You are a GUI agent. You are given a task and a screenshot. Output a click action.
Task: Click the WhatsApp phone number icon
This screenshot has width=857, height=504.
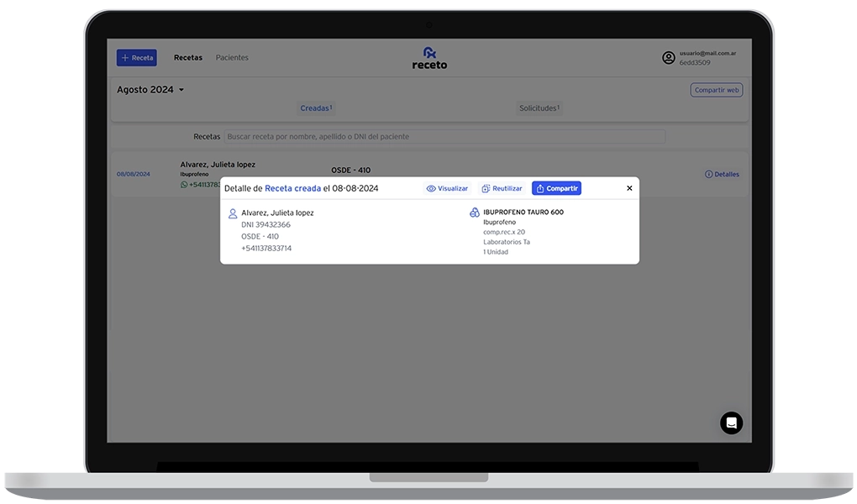click(x=184, y=185)
